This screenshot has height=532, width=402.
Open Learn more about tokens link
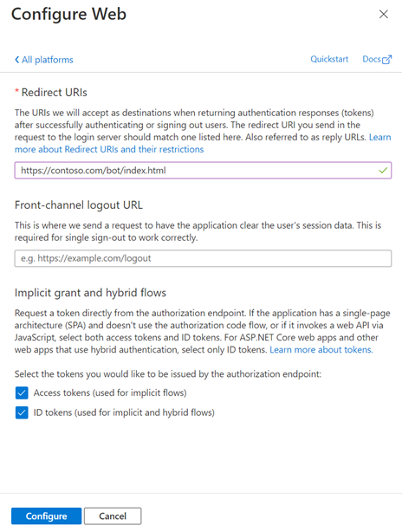[x=321, y=349]
